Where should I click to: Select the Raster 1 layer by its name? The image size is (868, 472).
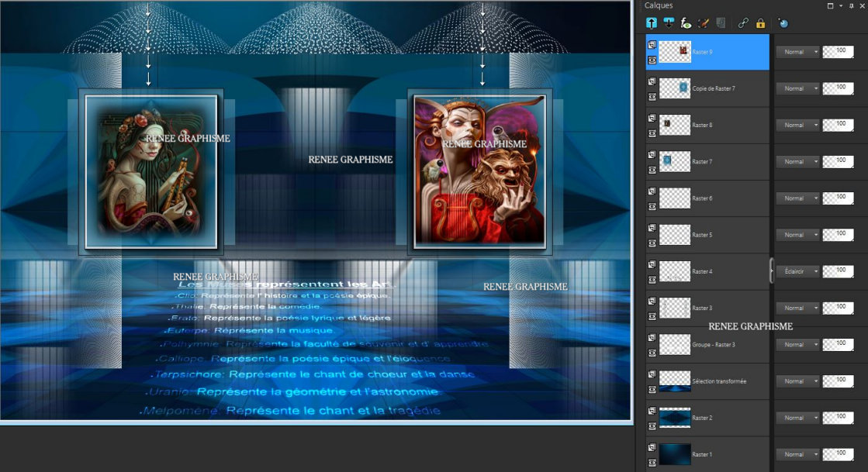702,454
